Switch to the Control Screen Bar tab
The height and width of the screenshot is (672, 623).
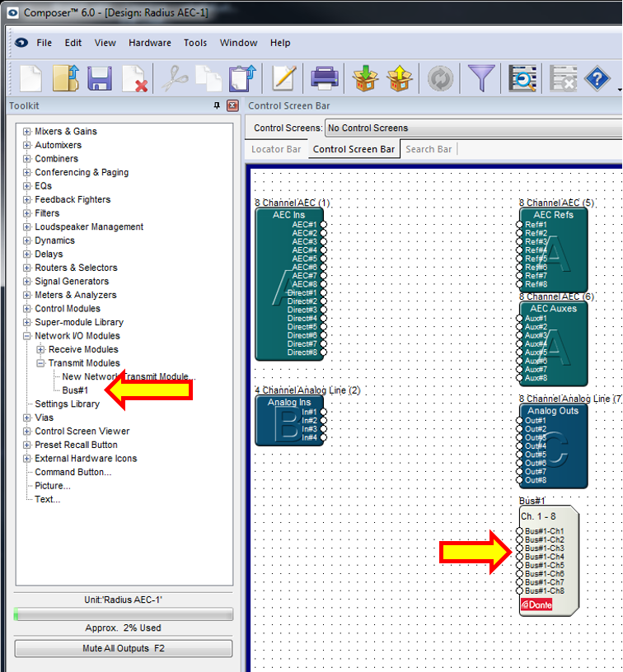tap(354, 149)
